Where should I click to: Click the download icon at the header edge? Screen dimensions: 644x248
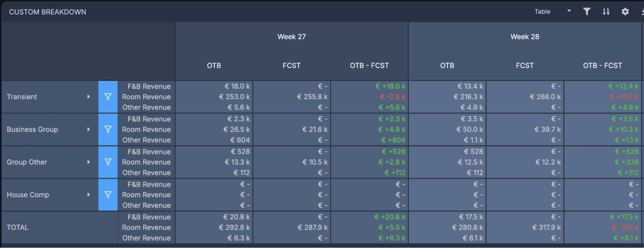[x=642, y=12]
